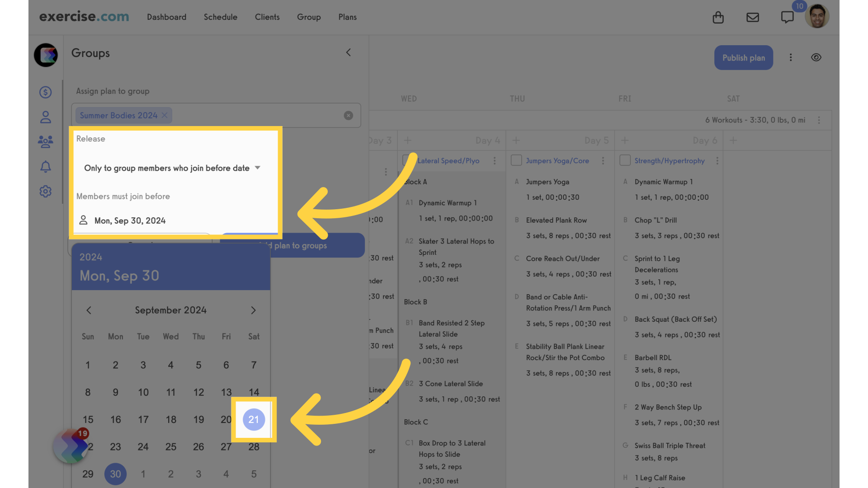Open Jumpers Yoga/Core workout options menu
Image resolution: width=868 pixels, height=488 pixels.
[603, 161]
